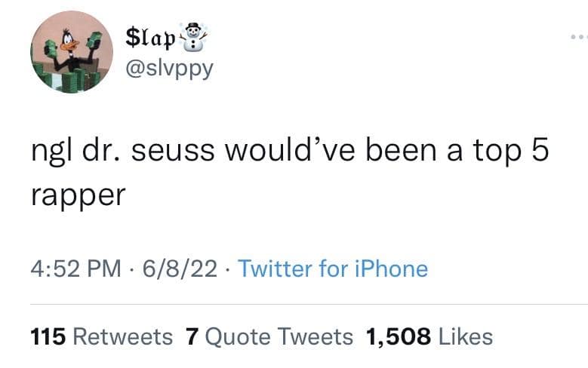Click the 7 quote tweet count number
Viewport: 588px width, 368px height.
191,336
